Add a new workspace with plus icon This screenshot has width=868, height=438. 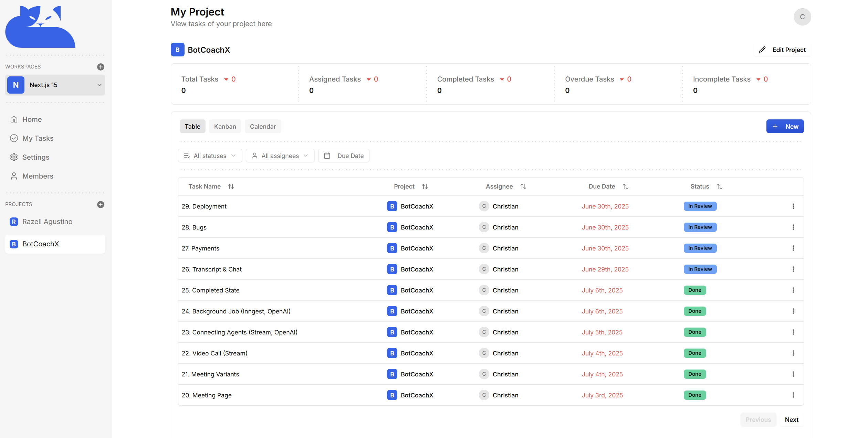(x=101, y=67)
